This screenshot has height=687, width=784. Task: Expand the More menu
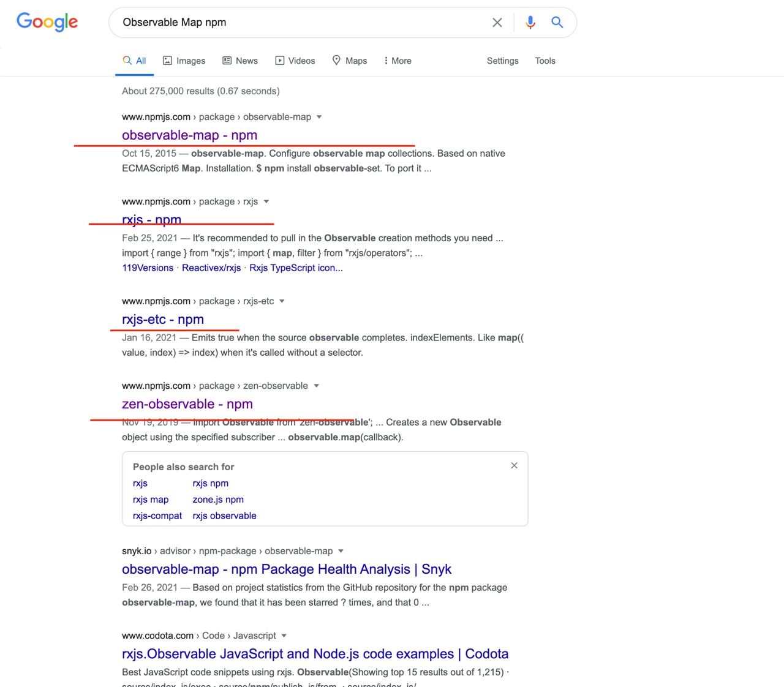pyautogui.click(x=398, y=61)
